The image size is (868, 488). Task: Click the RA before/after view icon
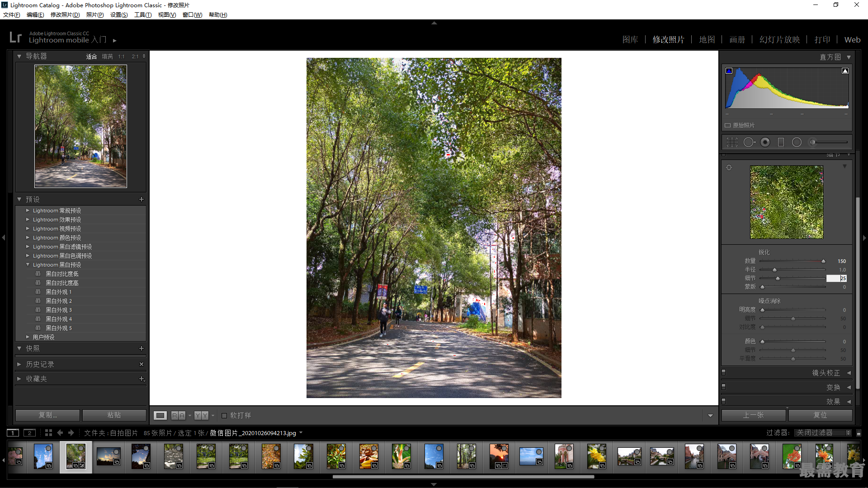coord(178,415)
